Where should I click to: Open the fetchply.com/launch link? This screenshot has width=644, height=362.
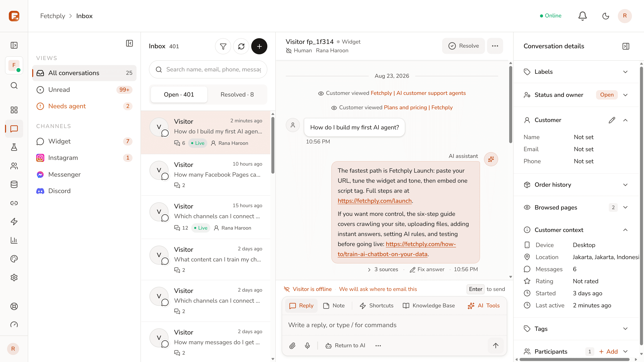374,201
